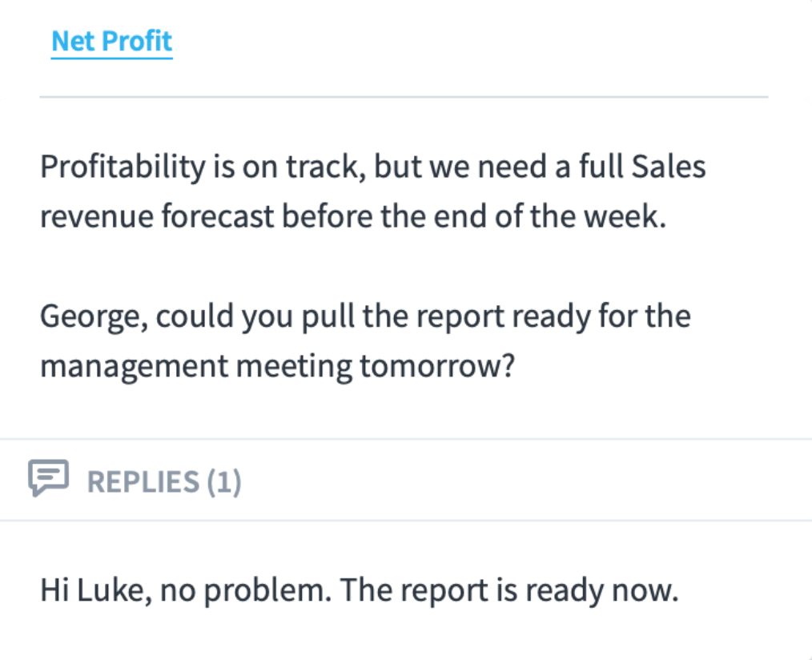
Task: Click 'The report is ready now.' sentence
Action: tap(509, 590)
